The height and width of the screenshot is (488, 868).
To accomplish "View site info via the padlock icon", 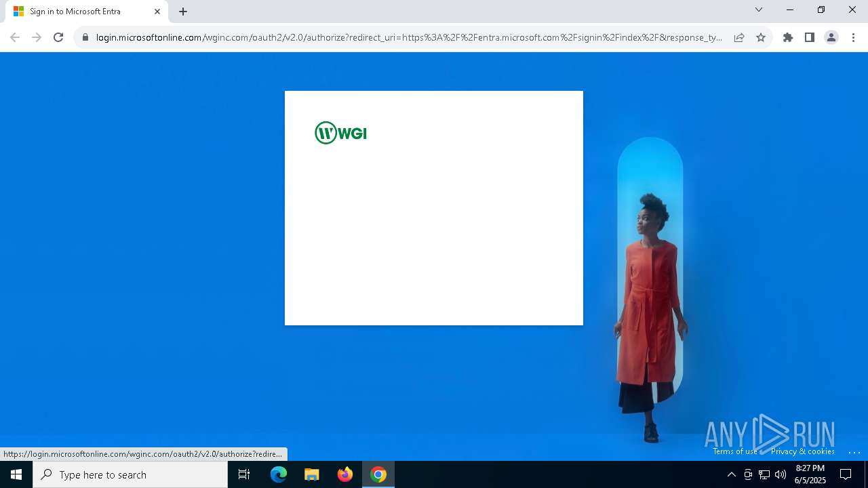I will pos(85,37).
